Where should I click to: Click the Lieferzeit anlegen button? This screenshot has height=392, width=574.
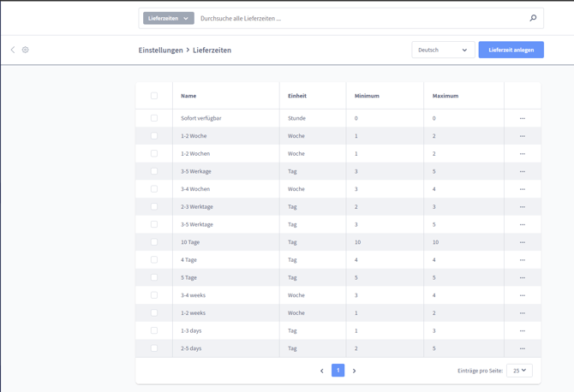coord(511,50)
